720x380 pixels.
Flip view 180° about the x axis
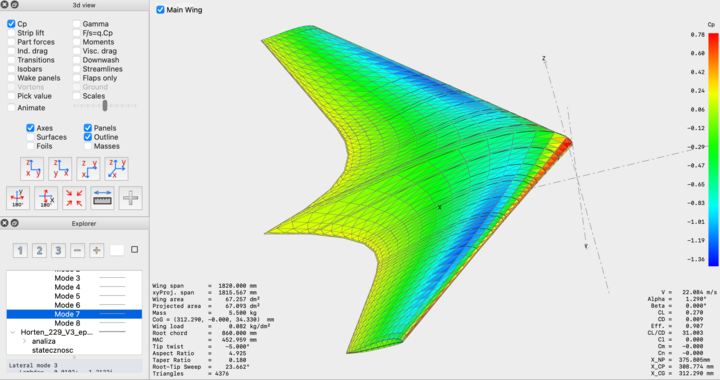[x=46, y=198]
